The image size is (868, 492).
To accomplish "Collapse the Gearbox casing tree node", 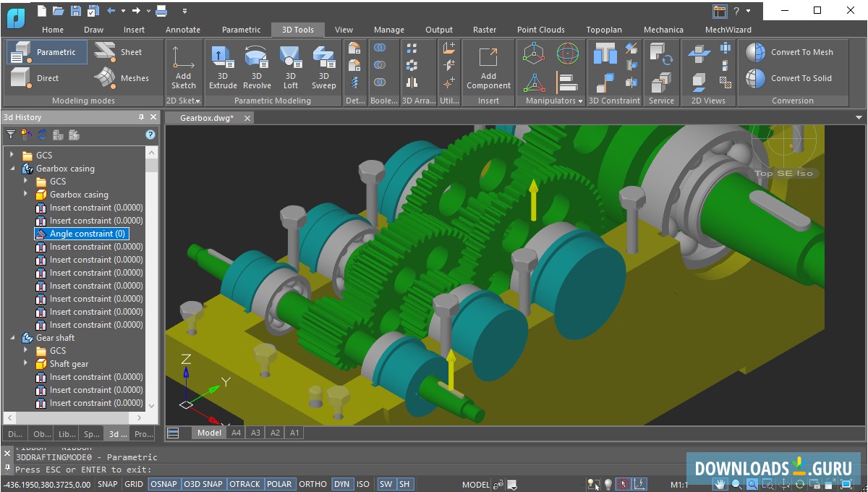I will click(x=12, y=169).
